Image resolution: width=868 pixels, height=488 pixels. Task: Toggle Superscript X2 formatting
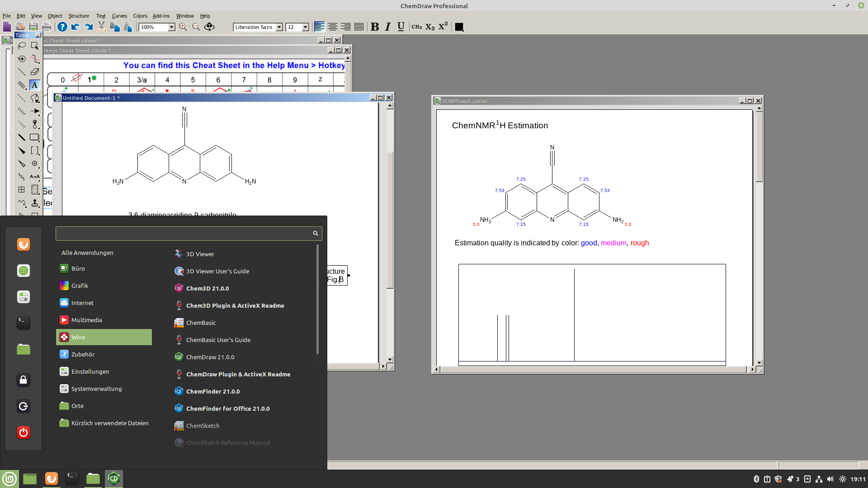[443, 27]
